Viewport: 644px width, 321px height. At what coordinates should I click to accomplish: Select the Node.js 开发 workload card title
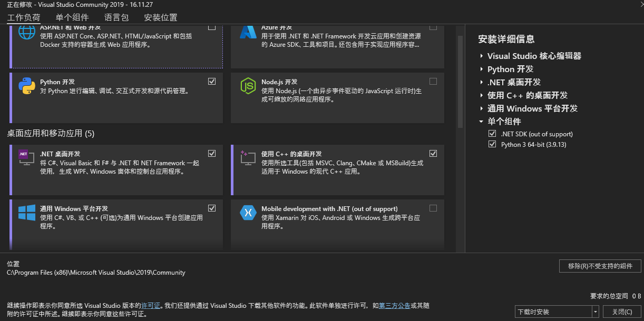coord(279,82)
